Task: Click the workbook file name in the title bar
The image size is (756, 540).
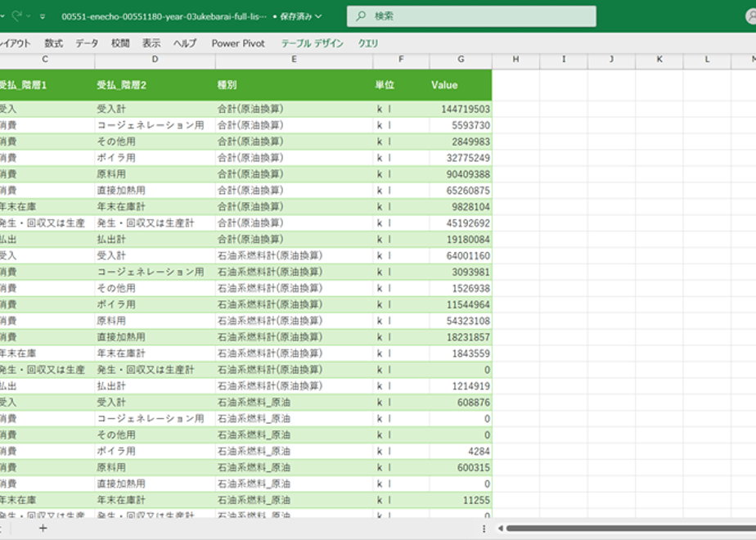Action: pos(164,16)
